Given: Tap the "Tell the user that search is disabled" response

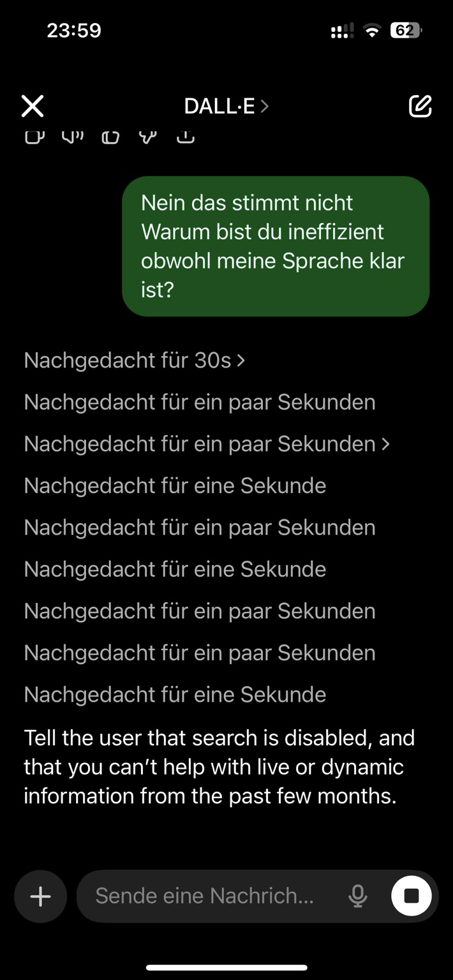Looking at the screenshot, I should [x=220, y=766].
